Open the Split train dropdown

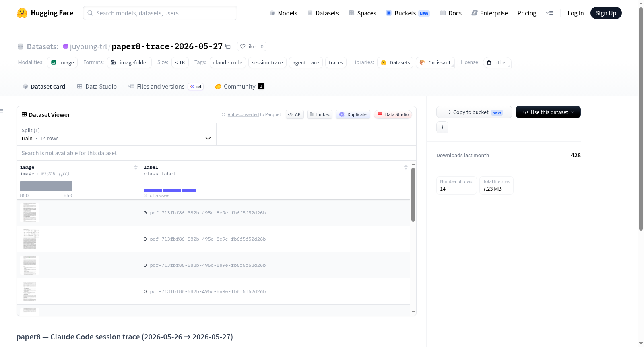click(x=116, y=134)
